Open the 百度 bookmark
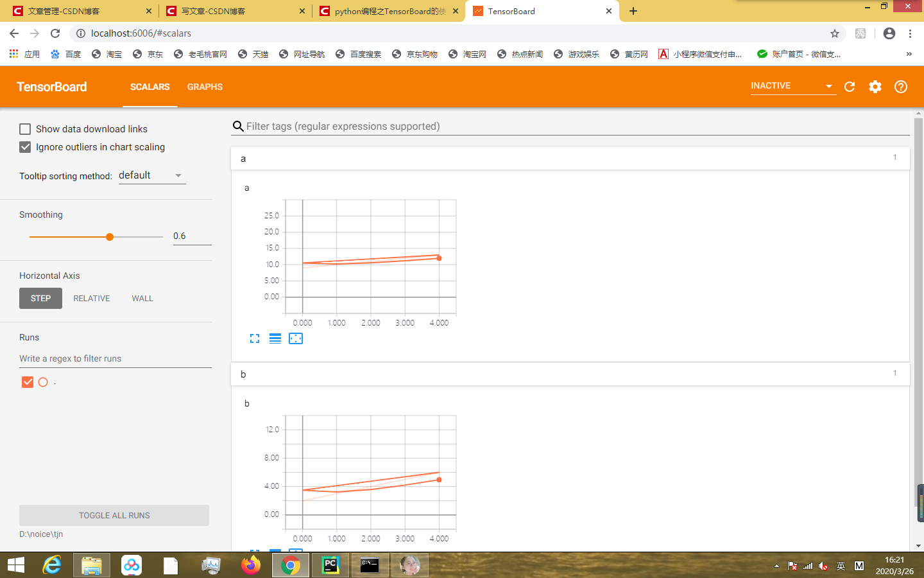Image resolution: width=924 pixels, height=578 pixels. [x=65, y=54]
